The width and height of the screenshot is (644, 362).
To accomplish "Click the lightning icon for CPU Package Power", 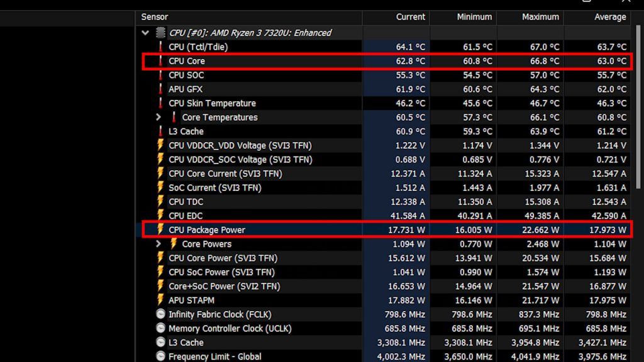I will click(x=160, y=229).
